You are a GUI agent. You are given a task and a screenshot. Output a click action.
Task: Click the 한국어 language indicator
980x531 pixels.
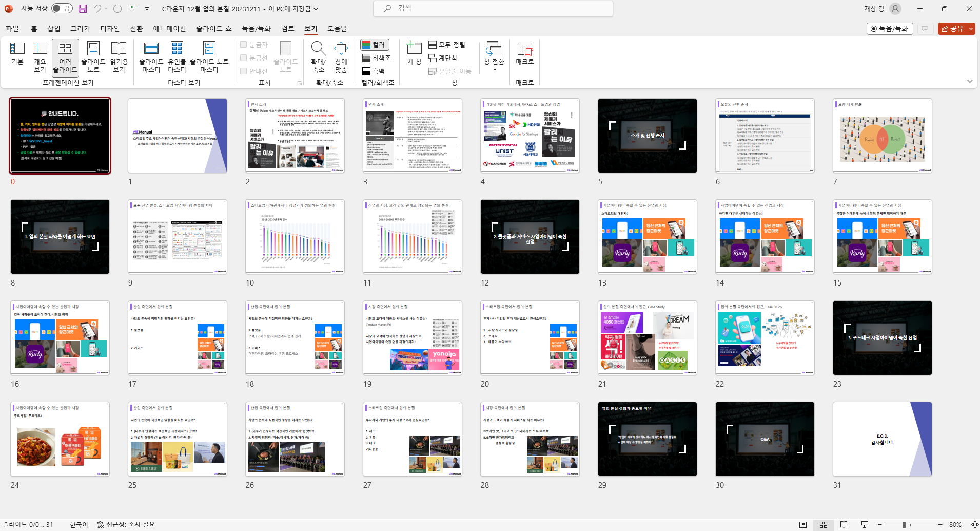tap(79, 524)
